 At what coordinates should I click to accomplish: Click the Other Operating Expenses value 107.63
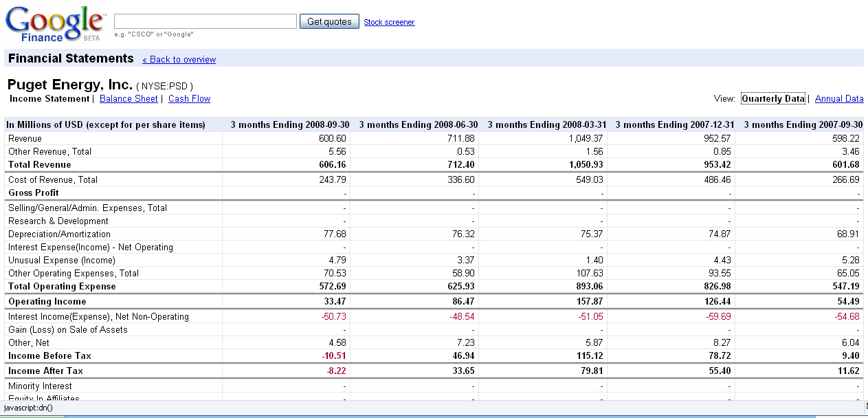point(590,273)
